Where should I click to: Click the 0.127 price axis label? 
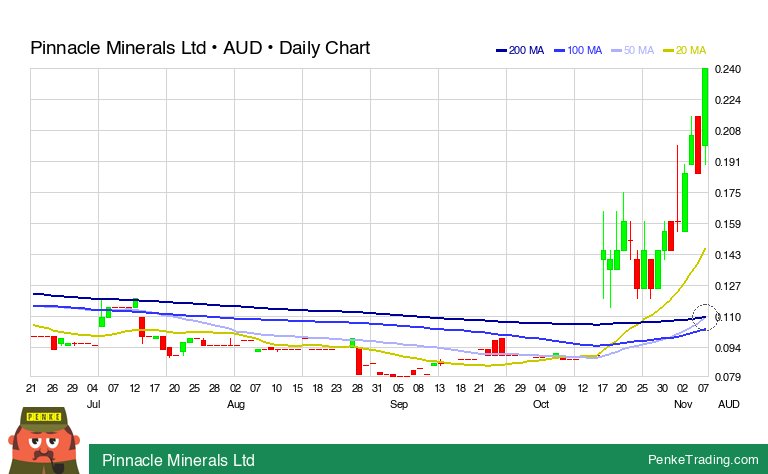tap(728, 286)
